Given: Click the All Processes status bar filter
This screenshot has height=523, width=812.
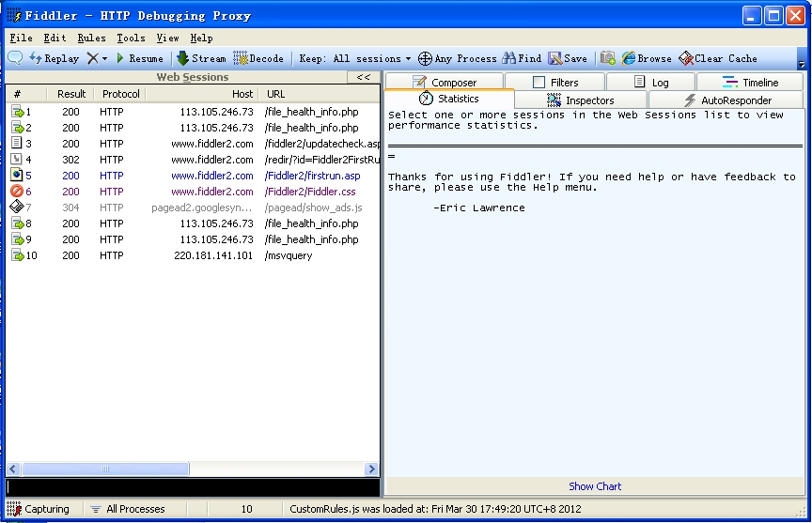Looking at the screenshot, I should (128, 509).
